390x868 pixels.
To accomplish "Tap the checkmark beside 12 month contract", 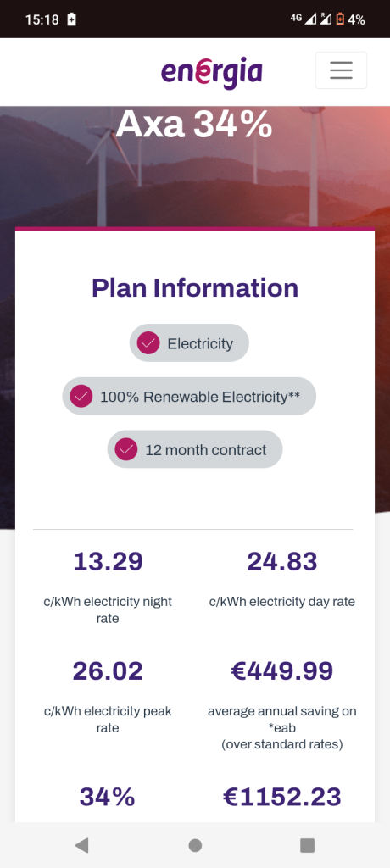I will (125, 449).
